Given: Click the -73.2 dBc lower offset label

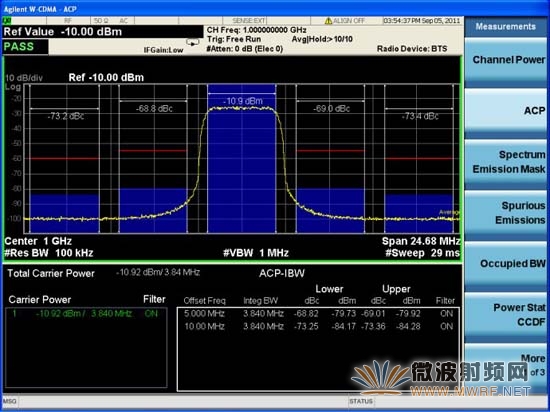Looking at the screenshot, I should pyautogui.click(x=66, y=116).
